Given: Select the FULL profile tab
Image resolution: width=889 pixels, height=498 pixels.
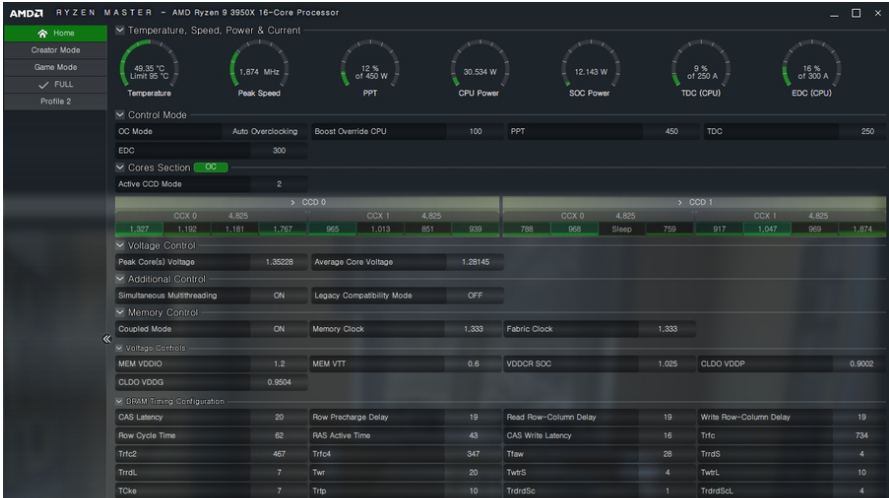Looking at the screenshot, I should [x=56, y=84].
